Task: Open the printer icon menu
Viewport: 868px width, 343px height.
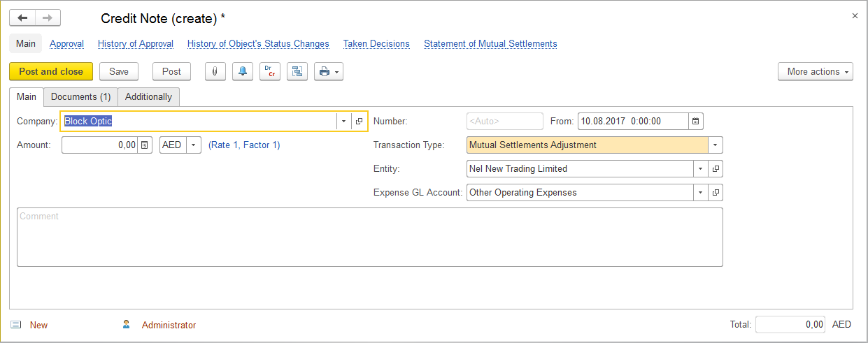Action: click(x=328, y=71)
